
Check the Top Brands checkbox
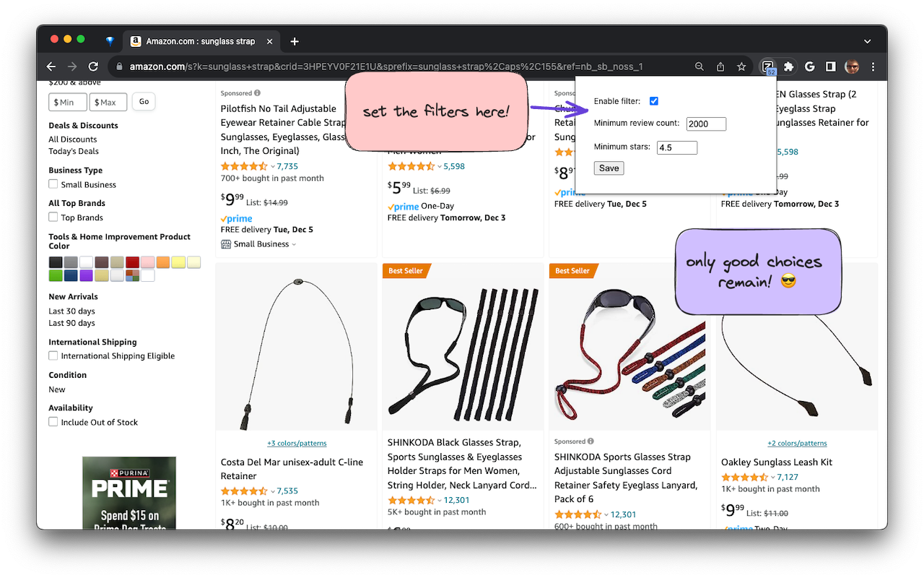click(53, 217)
